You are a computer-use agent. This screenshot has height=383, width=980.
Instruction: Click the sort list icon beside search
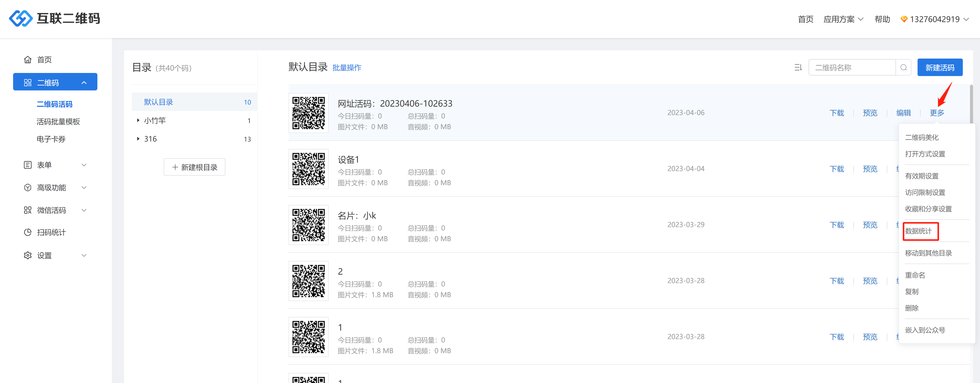798,67
